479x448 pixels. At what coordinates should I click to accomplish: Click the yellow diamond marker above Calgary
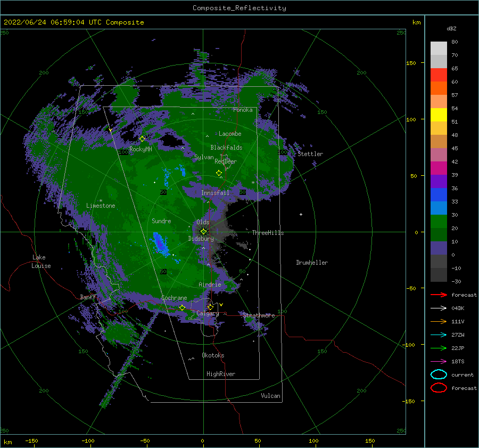point(210,307)
